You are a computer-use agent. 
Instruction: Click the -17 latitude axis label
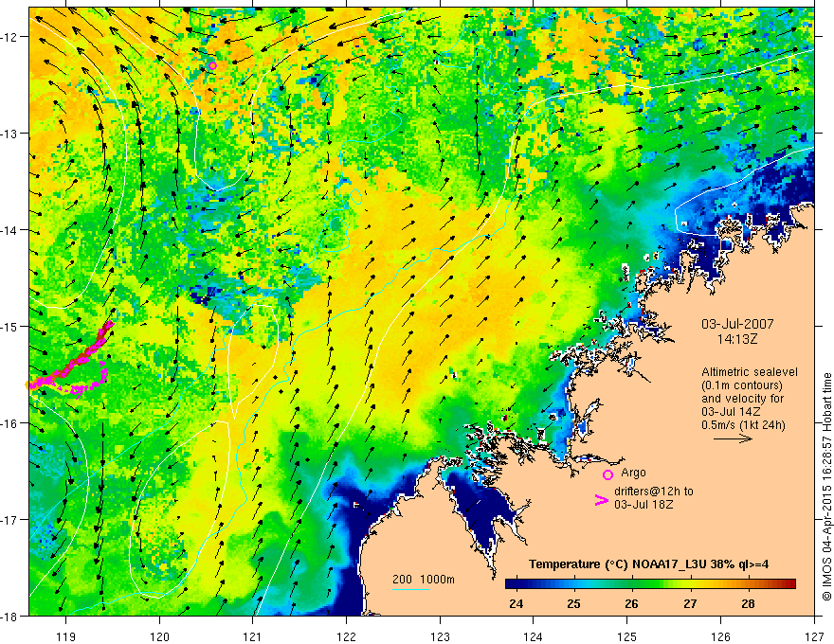10,520
